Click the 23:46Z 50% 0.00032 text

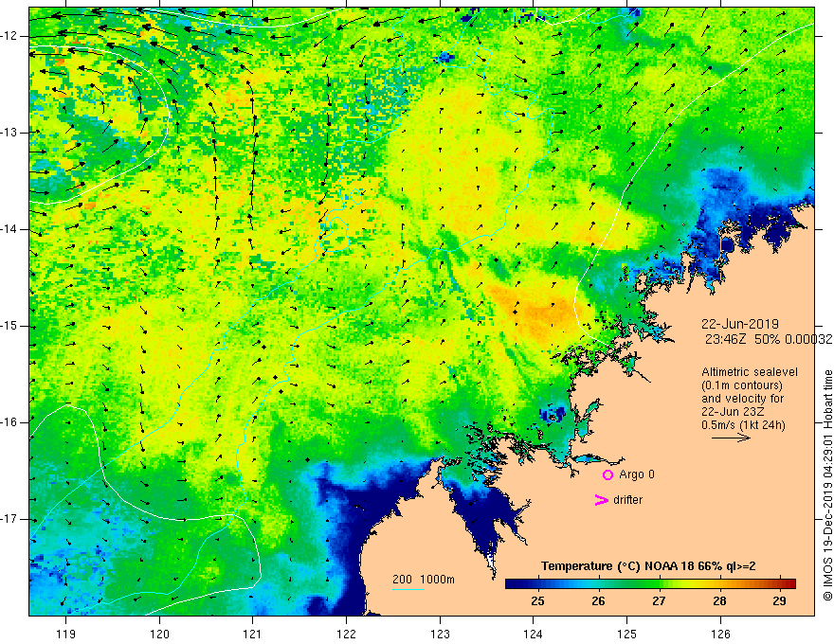coord(769,339)
